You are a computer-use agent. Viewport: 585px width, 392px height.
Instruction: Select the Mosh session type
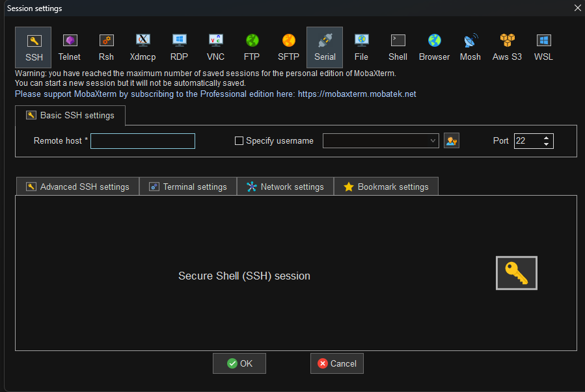coord(470,47)
